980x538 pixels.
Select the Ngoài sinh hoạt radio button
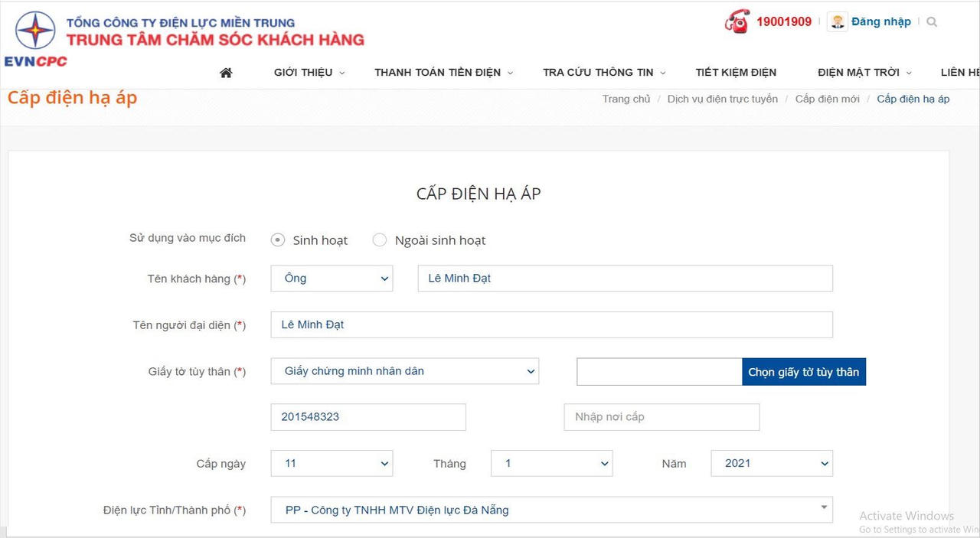point(380,240)
